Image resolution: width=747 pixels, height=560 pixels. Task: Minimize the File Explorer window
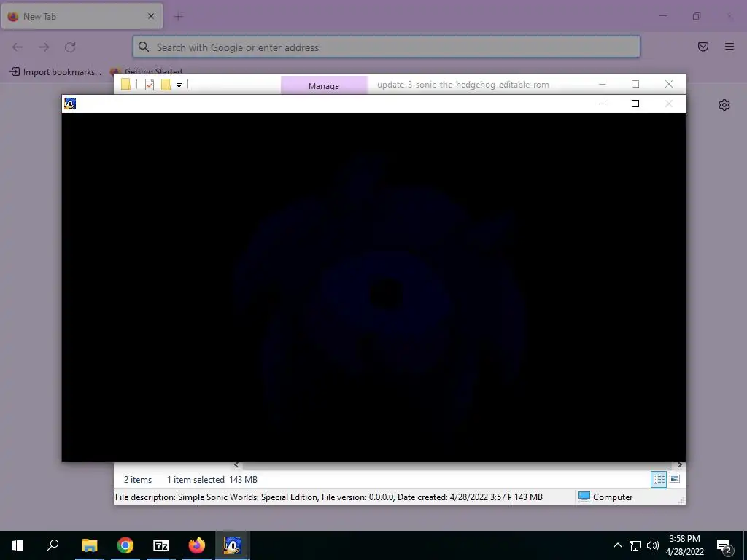602,84
